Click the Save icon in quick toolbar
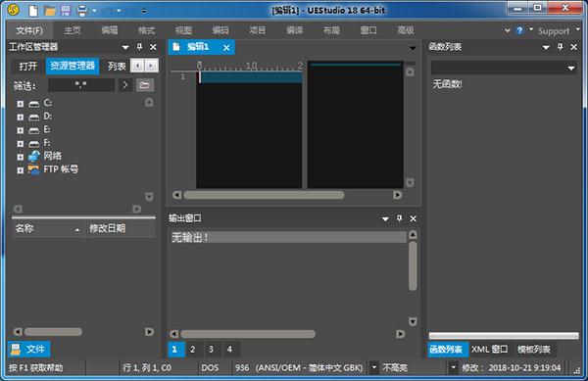 pos(66,11)
